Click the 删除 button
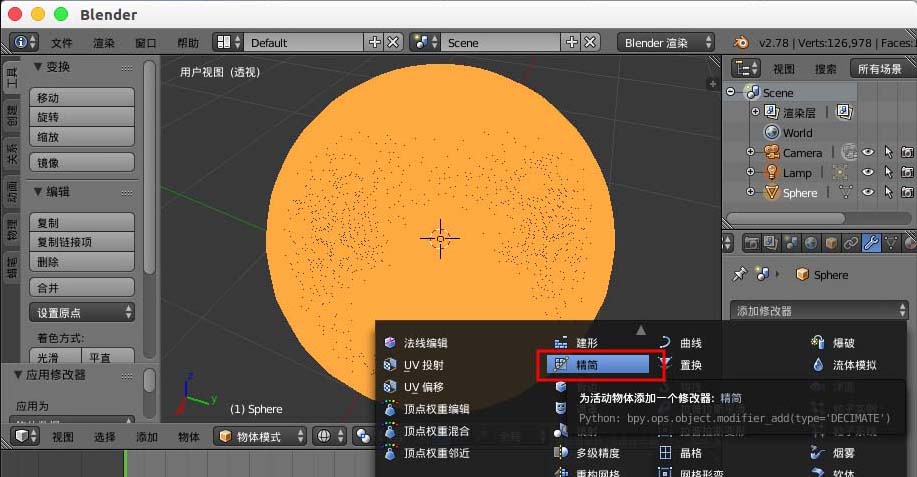 pos(82,262)
